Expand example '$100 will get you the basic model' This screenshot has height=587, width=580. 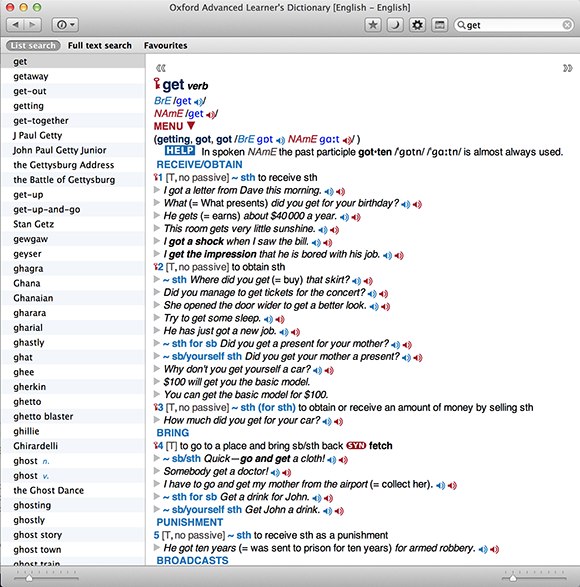[x=157, y=381]
